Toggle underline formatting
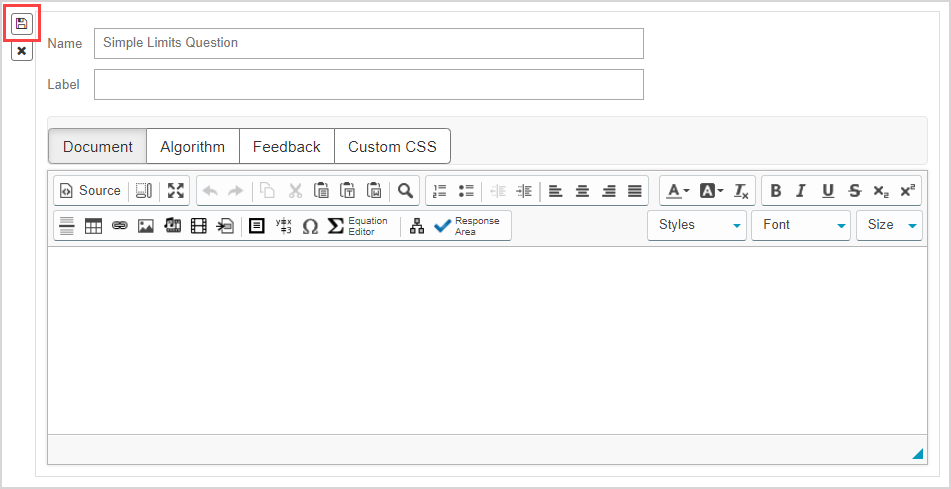951x489 pixels. click(x=827, y=191)
